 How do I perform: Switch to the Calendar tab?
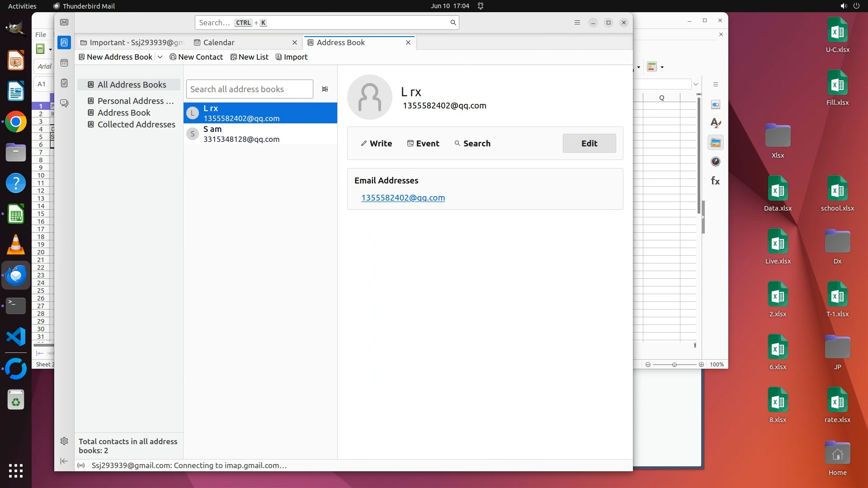pos(219,42)
